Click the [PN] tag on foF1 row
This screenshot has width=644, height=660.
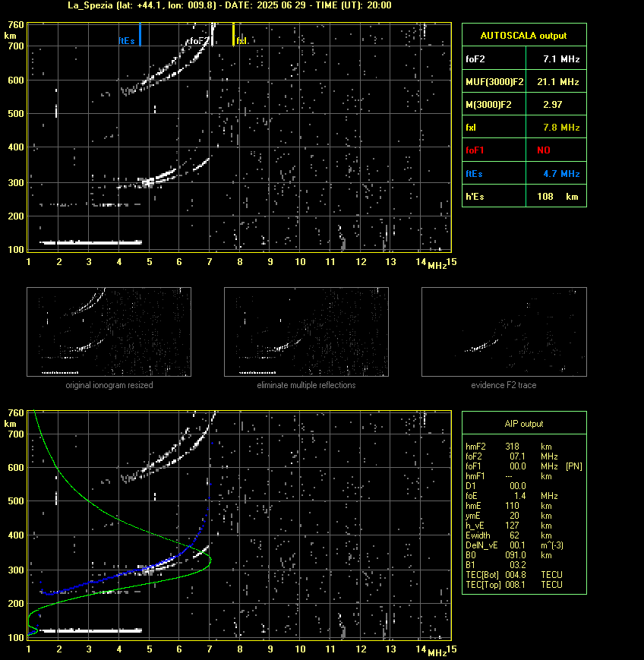click(x=574, y=466)
